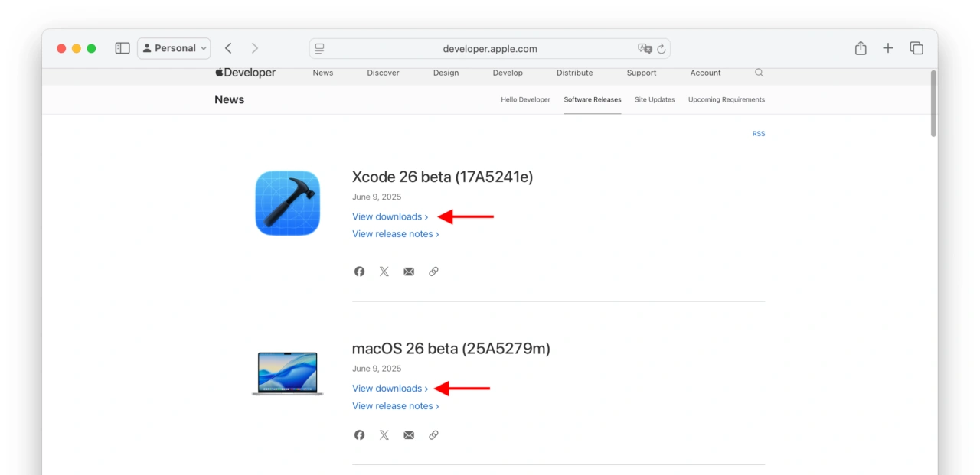This screenshot has height=475, width=980.
Task: View release notes for macOS 26 beta
Action: pos(395,406)
